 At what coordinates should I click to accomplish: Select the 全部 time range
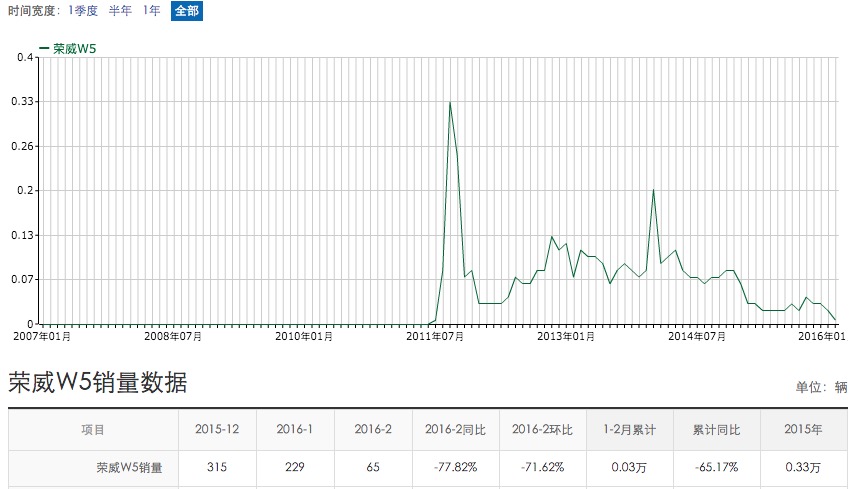tap(186, 11)
